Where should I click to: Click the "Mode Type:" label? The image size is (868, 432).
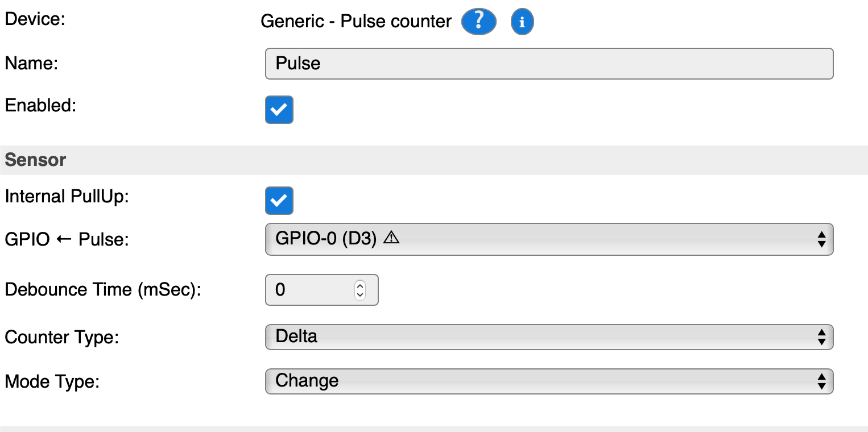pos(52,382)
